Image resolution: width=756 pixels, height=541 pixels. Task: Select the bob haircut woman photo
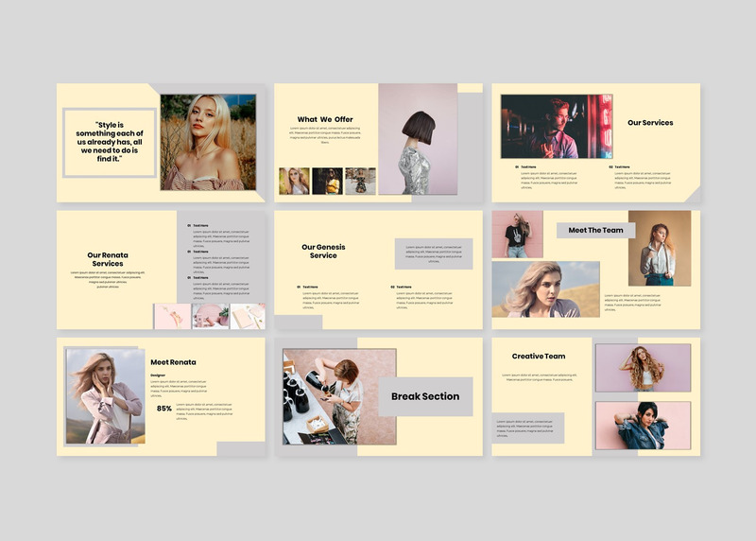[x=417, y=139]
